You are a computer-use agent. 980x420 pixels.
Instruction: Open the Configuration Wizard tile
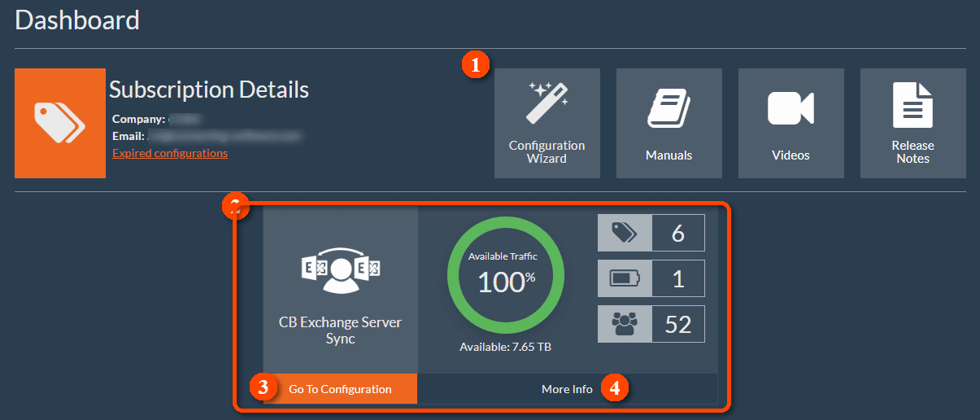[x=547, y=123]
